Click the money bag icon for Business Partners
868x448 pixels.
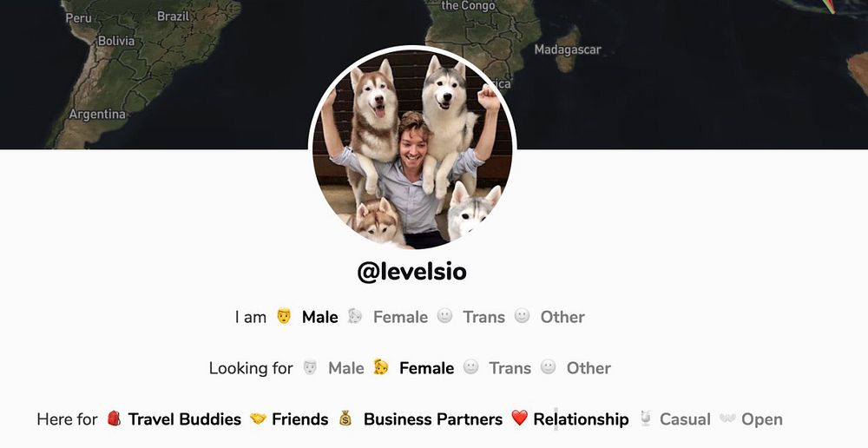(345, 418)
